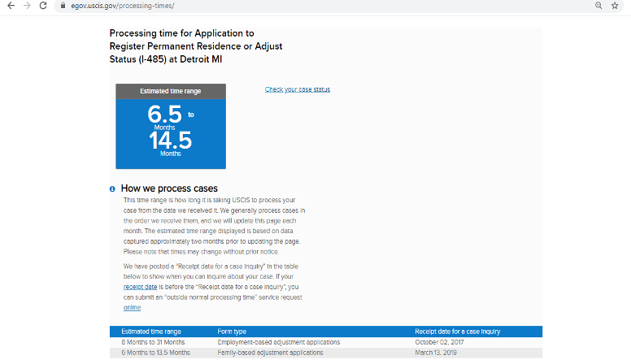
Task: Click the padlock site security icon
Action: [63, 6]
